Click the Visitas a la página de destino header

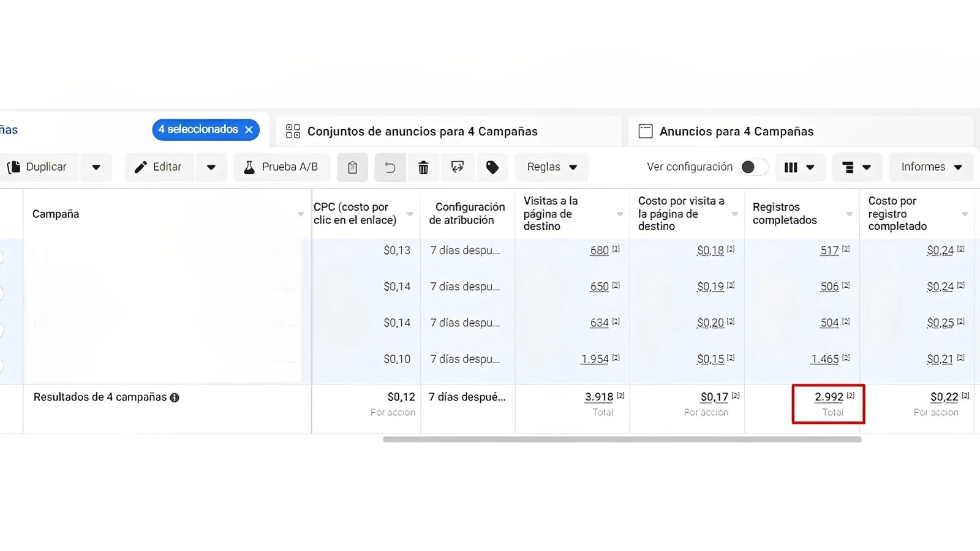click(572, 214)
